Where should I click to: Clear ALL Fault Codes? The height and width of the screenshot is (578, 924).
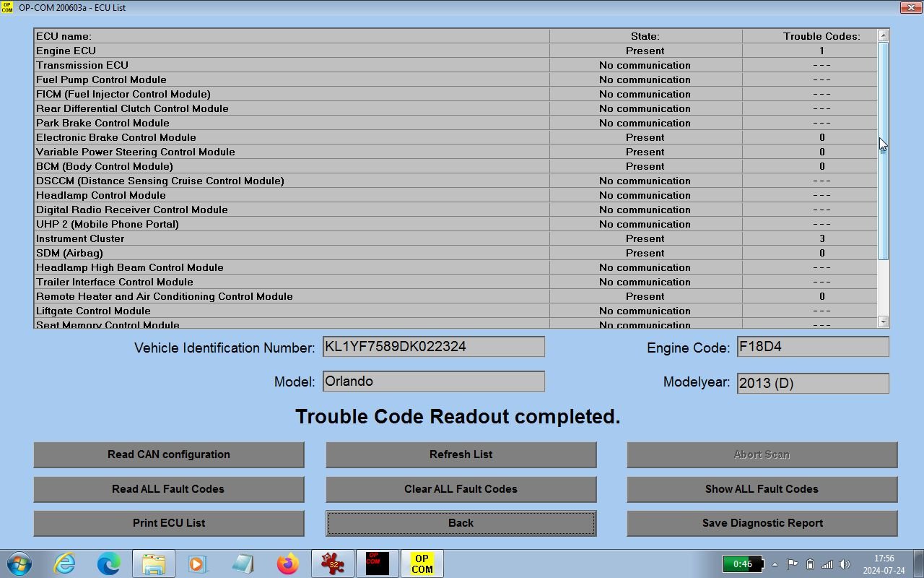(x=461, y=489)
